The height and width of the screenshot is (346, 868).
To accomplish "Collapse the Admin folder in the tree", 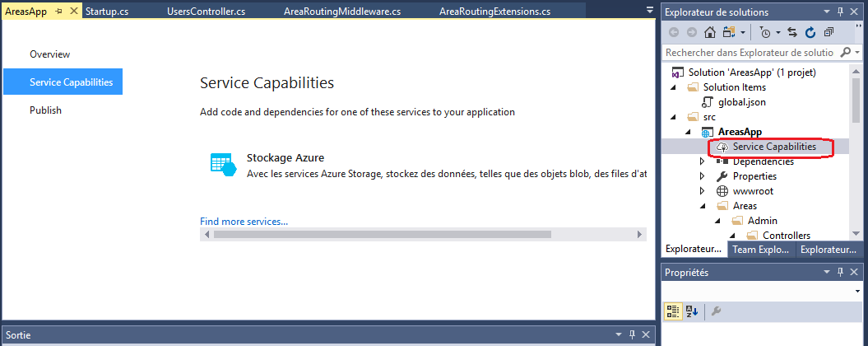I will coord(717,221).
